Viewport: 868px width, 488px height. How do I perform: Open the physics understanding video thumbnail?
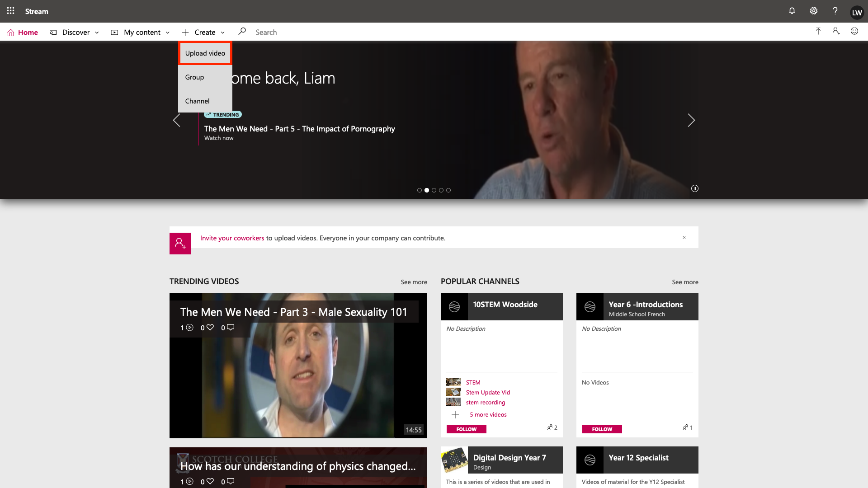click(298, 468)
